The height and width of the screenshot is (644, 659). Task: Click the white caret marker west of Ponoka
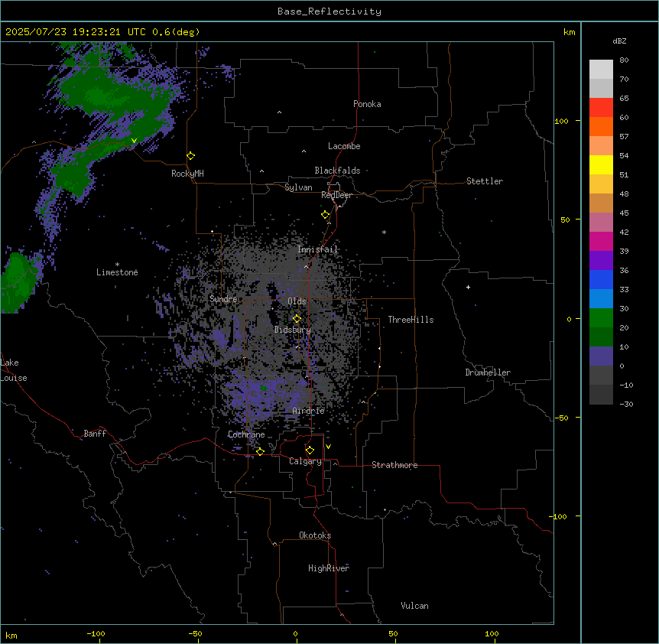280,112
